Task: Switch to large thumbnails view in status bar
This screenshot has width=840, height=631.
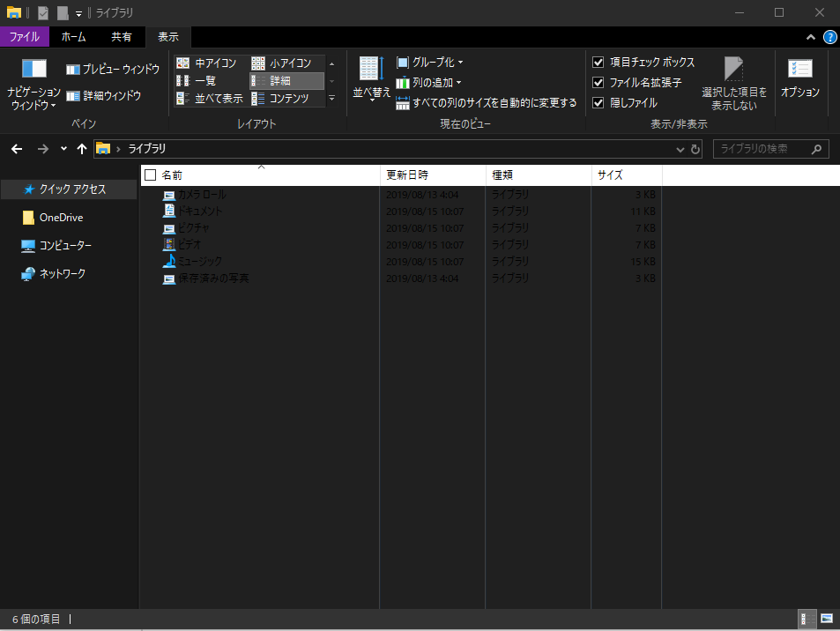Action: pos(827,620)
